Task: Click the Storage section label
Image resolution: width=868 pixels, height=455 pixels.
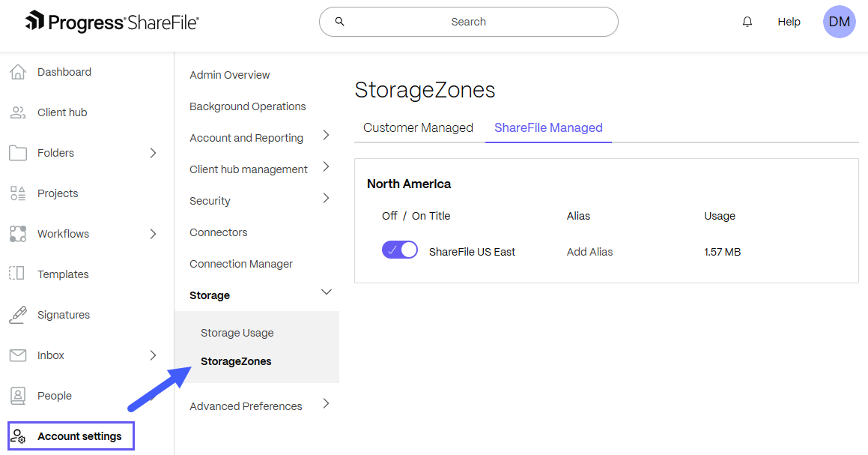Action: click(x=209, y=295)
